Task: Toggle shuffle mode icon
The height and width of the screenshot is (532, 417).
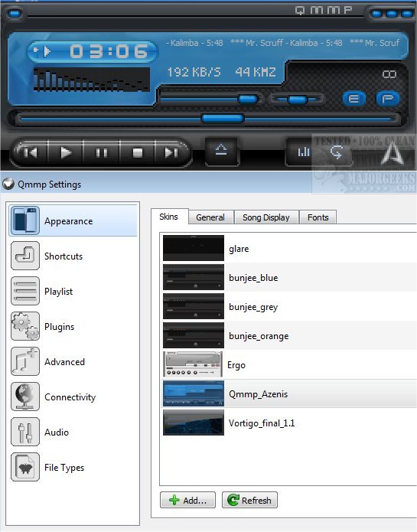Action: (x=303, y=152)
